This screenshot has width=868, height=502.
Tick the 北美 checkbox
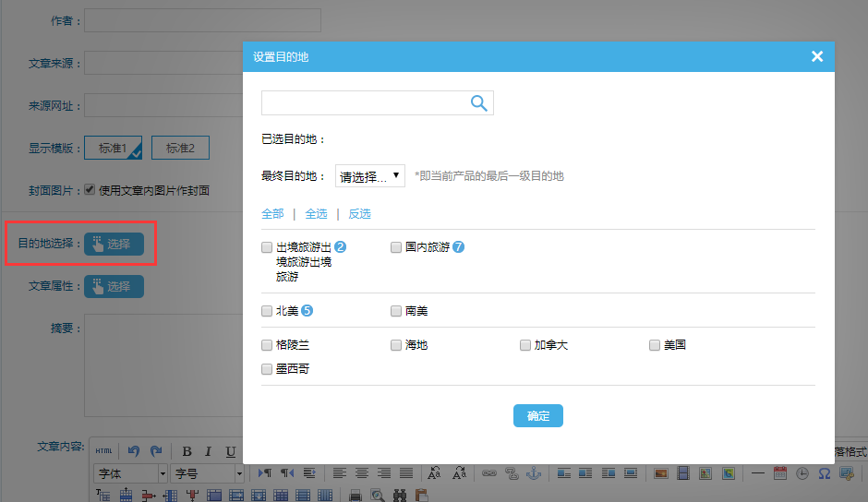pos(267,311)
